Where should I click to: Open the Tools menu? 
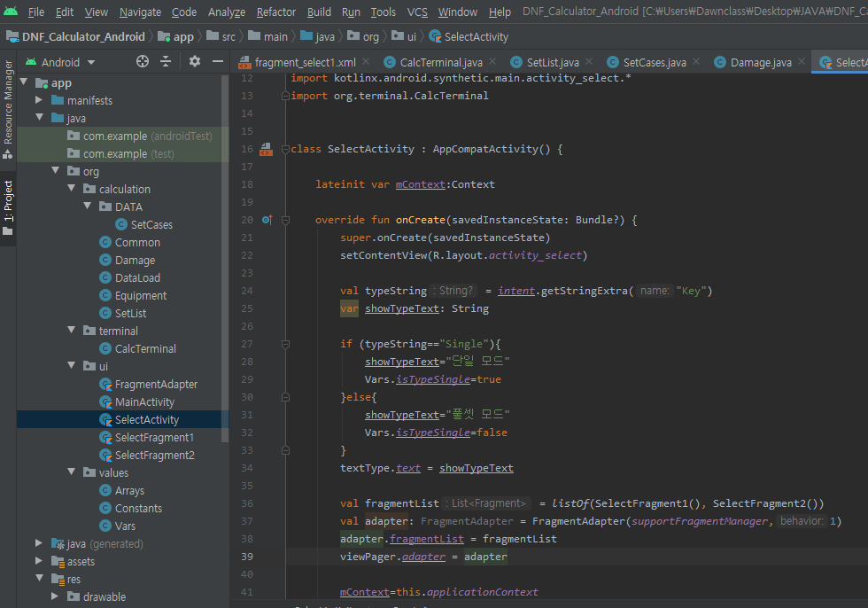[383, 12]
